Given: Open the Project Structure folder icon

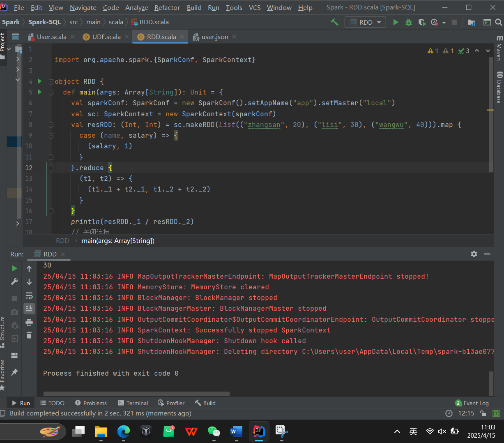Looking at the screenshot, I should 472,22.
